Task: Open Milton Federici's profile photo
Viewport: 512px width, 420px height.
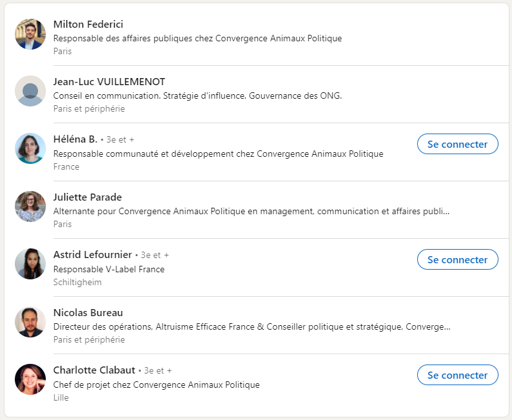Action: tap(30, 34)
